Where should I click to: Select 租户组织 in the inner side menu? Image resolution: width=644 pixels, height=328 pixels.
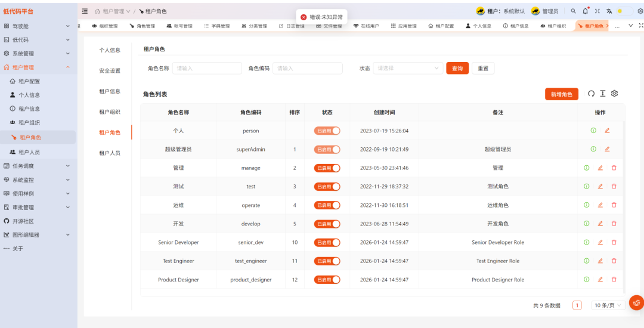[x=110, y=112]
